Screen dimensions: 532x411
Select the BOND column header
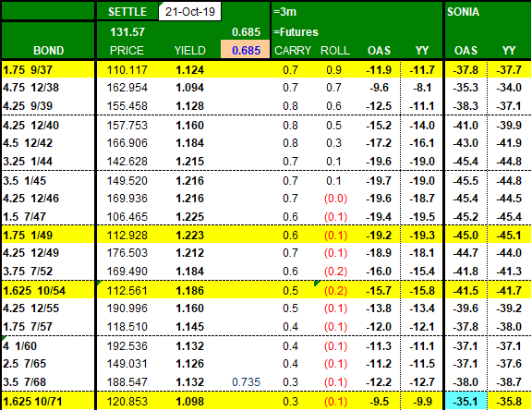48,50
